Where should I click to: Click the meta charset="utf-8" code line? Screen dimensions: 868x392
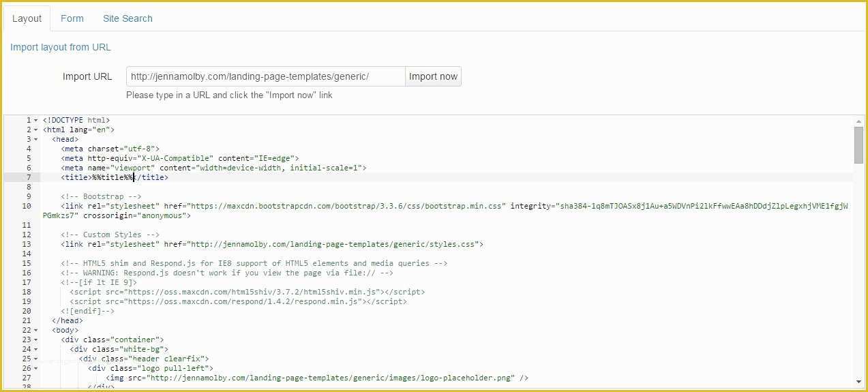110,149
